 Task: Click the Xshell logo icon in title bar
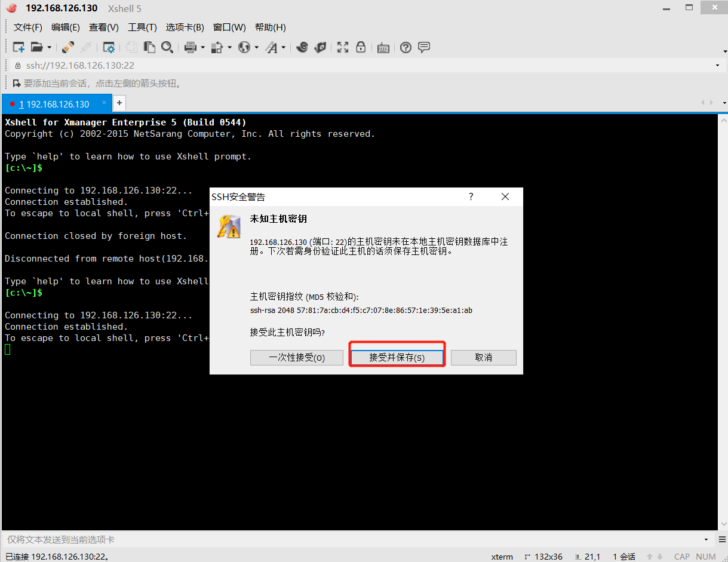pos(11,8)
